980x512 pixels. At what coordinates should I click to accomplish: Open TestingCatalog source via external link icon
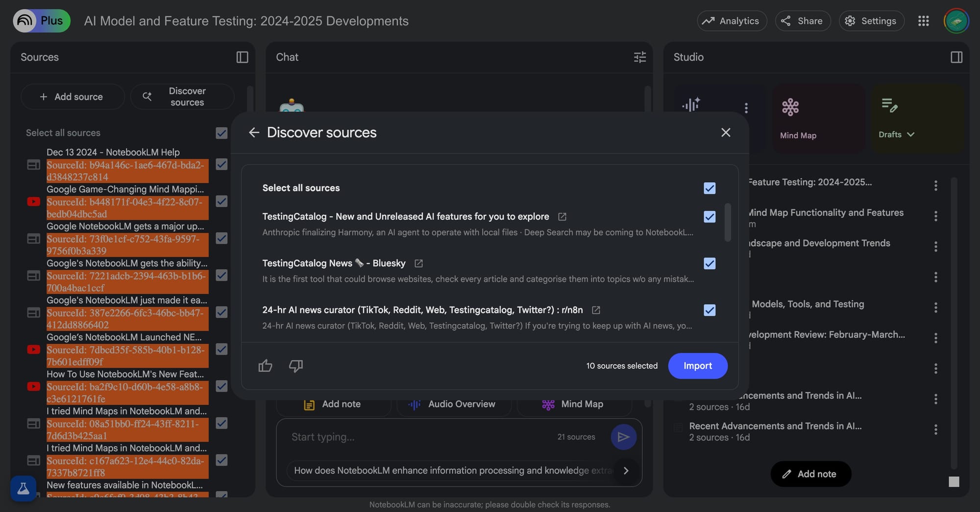(x=562, y=216)
